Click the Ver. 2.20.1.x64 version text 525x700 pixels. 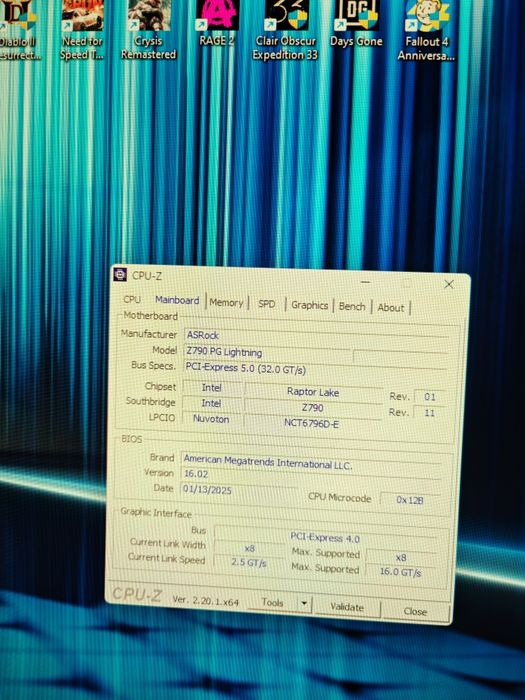tap(206, 600)
